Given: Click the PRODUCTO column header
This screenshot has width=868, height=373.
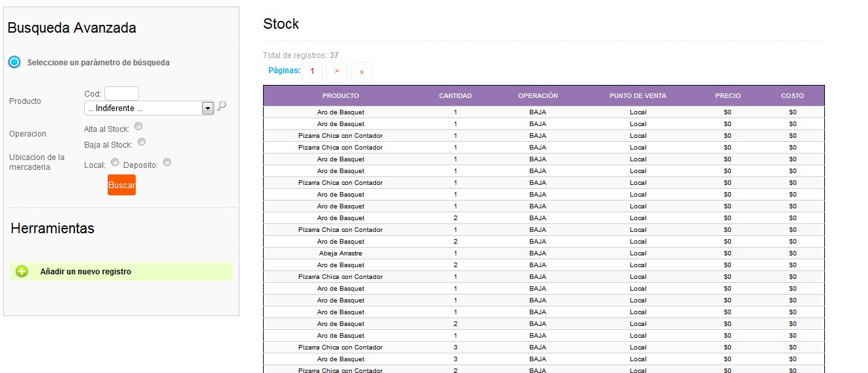Looking at the screenshot, I should 341,96.
